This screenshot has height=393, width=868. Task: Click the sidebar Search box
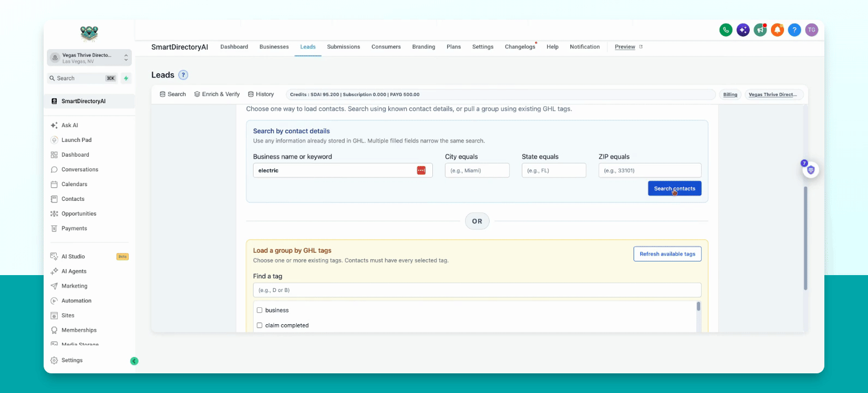[83, 78]
